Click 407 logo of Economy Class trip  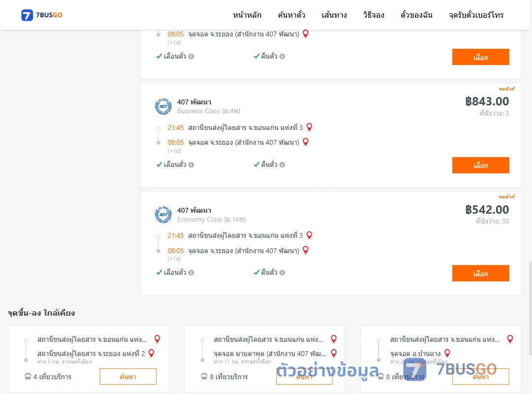163,214
